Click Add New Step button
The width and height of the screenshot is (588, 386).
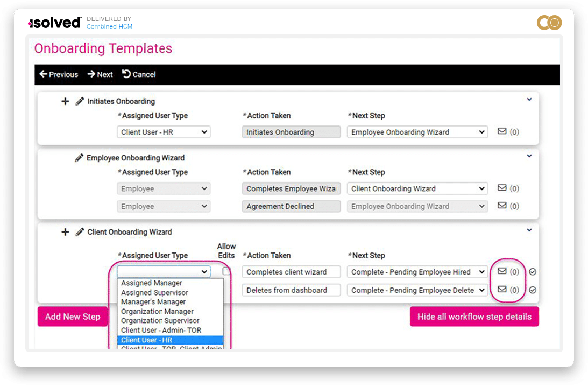pos(73,317)
